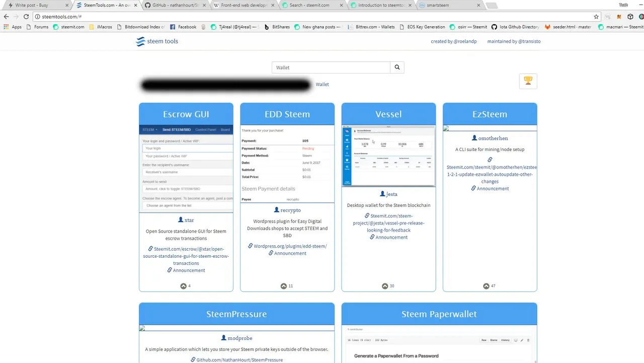The image size is (644, 363).
Task: Bookmark the page with star icon
Action: [596, 17]
